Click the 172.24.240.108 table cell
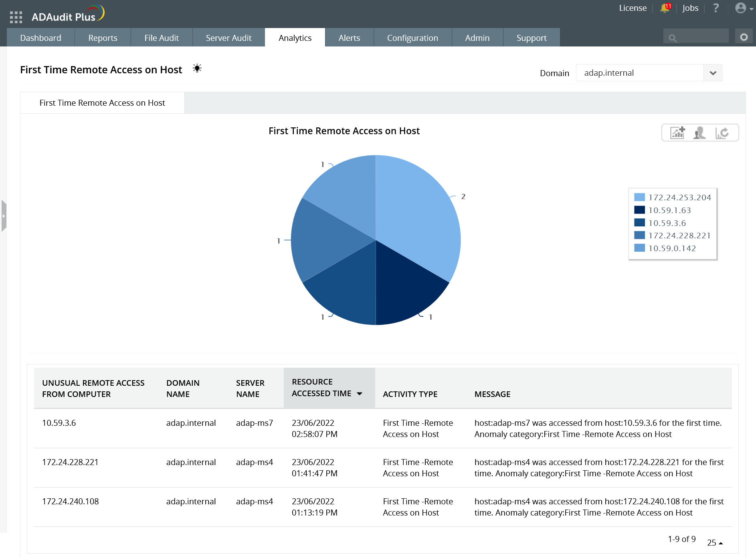 pyautogui.click(x=70, y=502)
